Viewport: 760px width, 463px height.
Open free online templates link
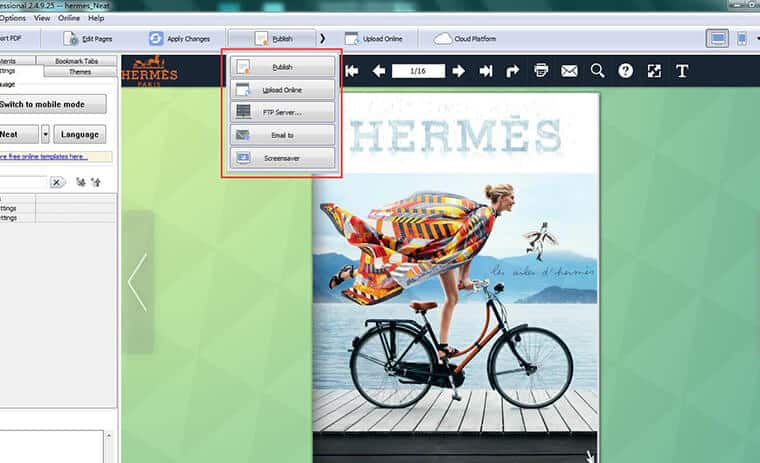point(44,157)
